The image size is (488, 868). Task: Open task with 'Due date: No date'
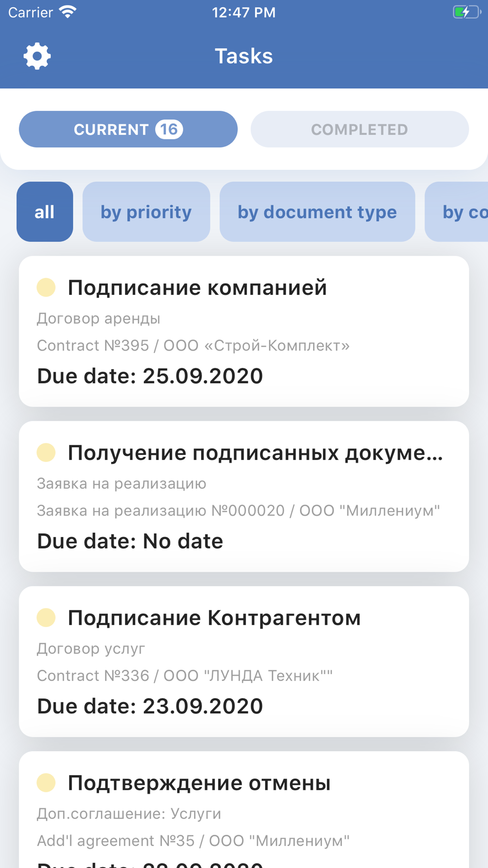tap(244, 496)
